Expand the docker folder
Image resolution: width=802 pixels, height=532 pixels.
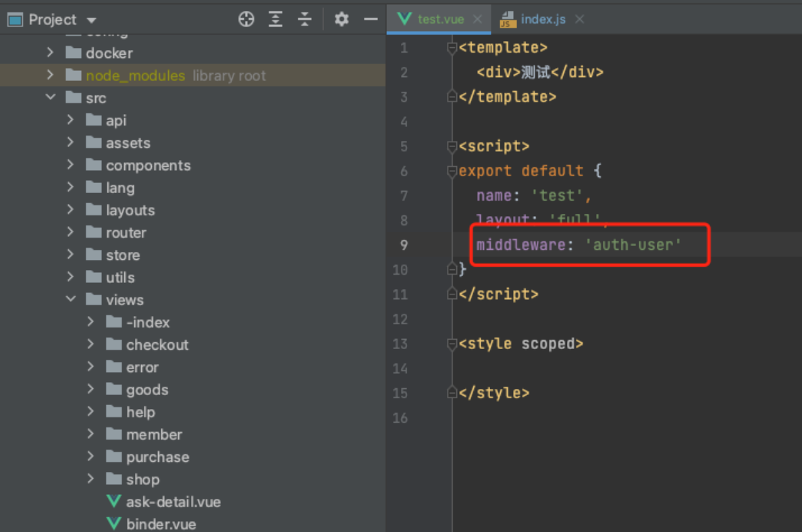point(49,52)
